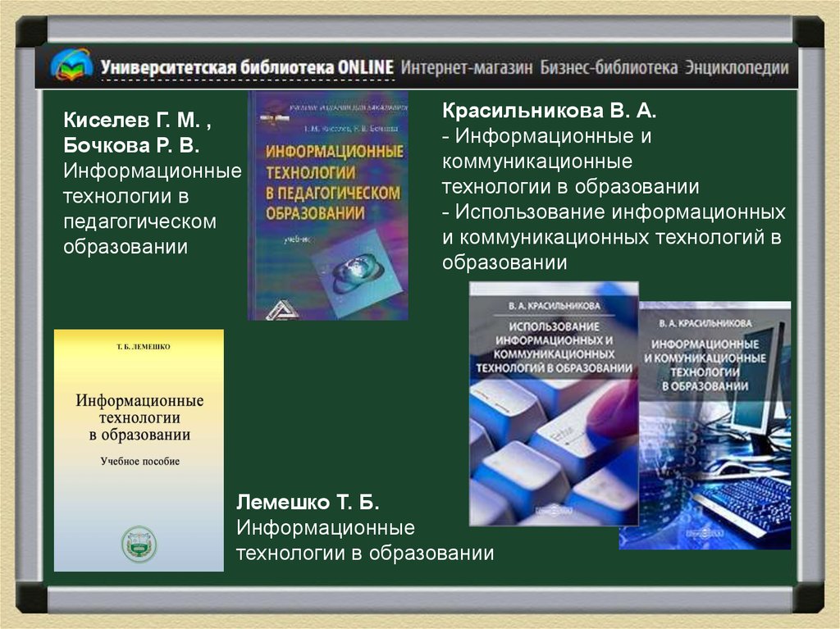
Task: Click the author name Лемешко Т. Б.
Action: coord(308,502)
